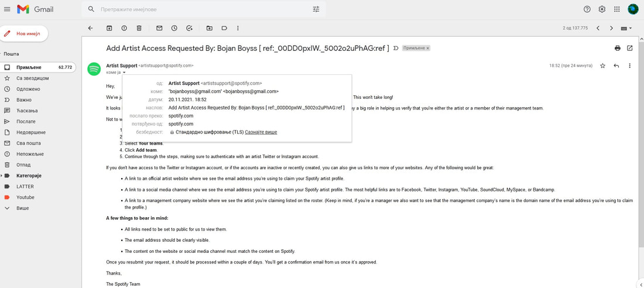The height and width of the screenshot is (288, 644).
Task: Go back to inbox arrow
Action: [91, 28]
